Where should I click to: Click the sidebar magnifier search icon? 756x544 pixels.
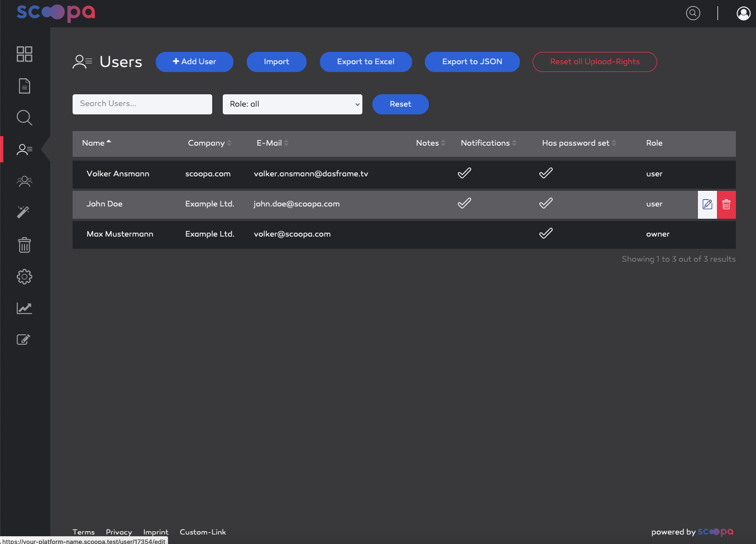(25, 118)
